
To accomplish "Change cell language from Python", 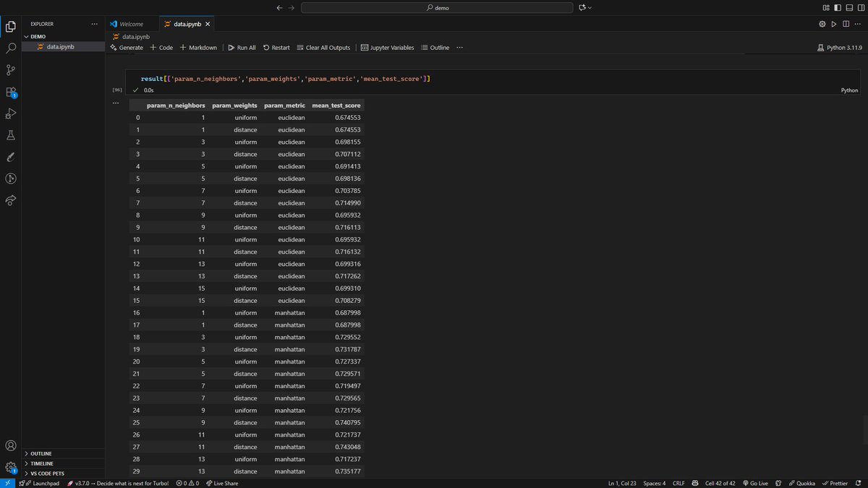I will 849,90.
